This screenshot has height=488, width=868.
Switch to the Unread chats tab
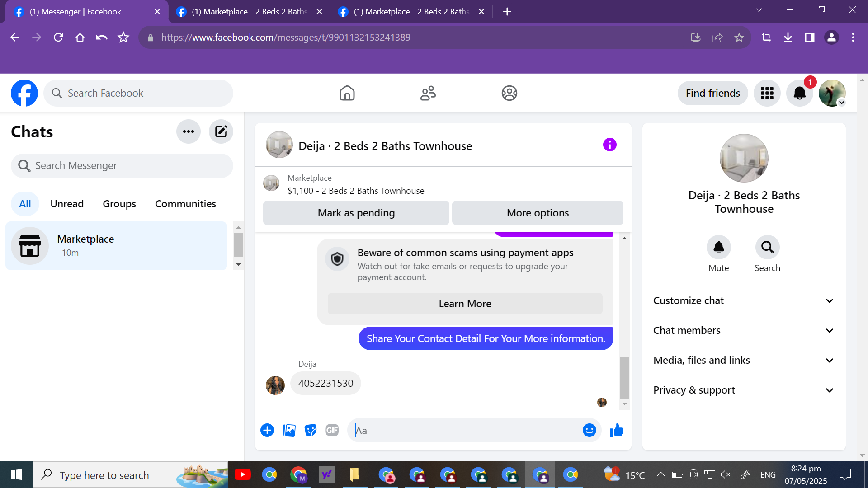click(67, 204)
